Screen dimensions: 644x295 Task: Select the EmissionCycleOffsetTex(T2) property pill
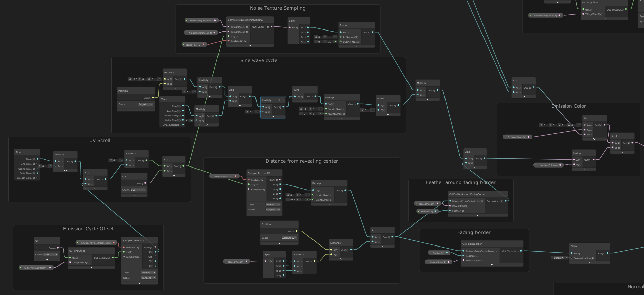click(x=96, y=243)
